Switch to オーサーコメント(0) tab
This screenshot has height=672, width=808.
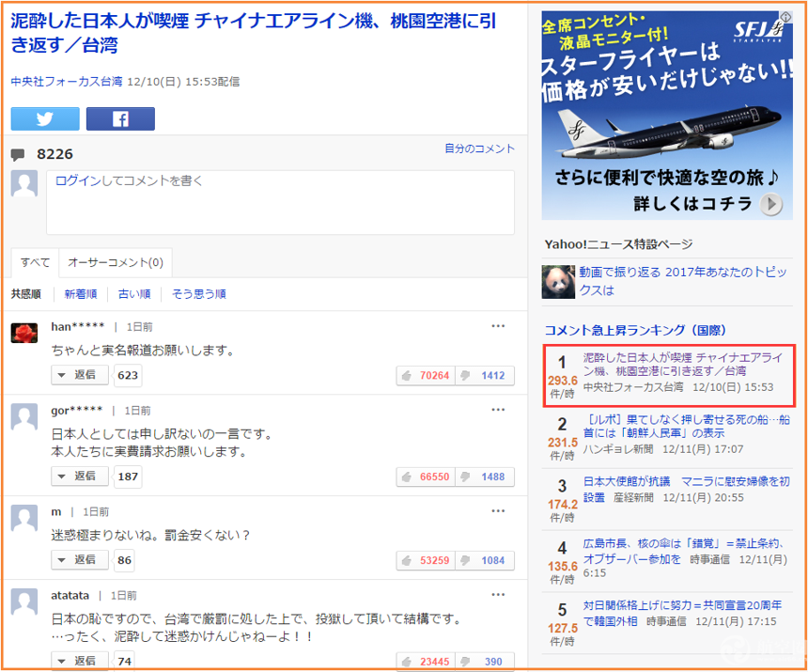pyautogui.click(x=116, y=262)
